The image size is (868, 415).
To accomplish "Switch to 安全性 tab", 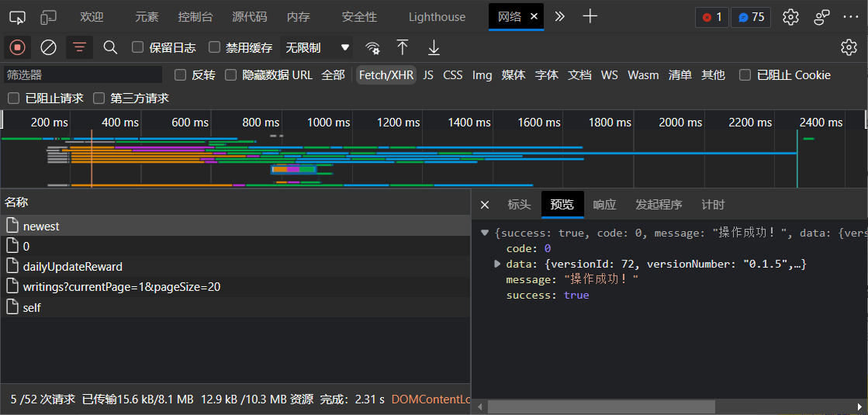I will (359, 17).
